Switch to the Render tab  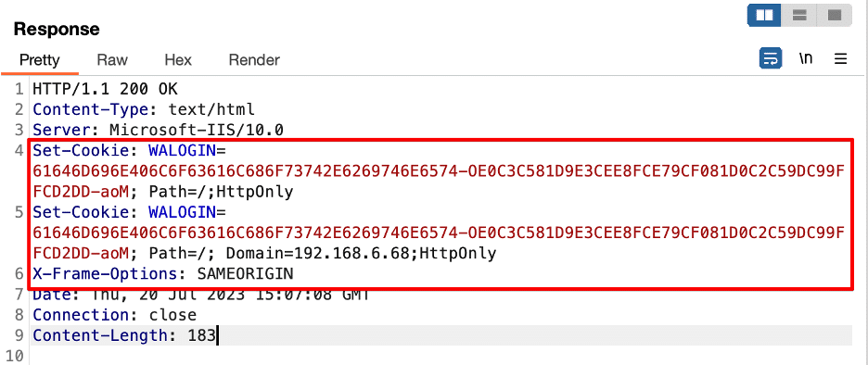coord(254,59)
